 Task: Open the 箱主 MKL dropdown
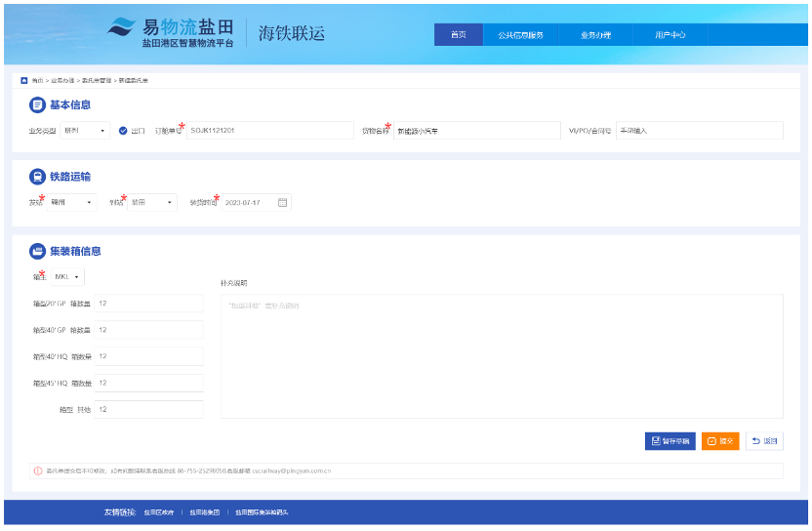pos(67,276)
